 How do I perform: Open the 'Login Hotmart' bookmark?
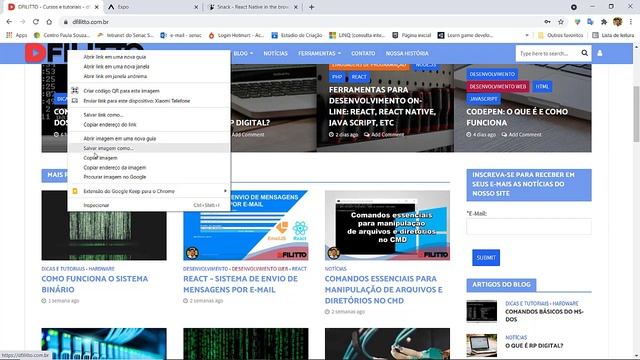(236, 35)
